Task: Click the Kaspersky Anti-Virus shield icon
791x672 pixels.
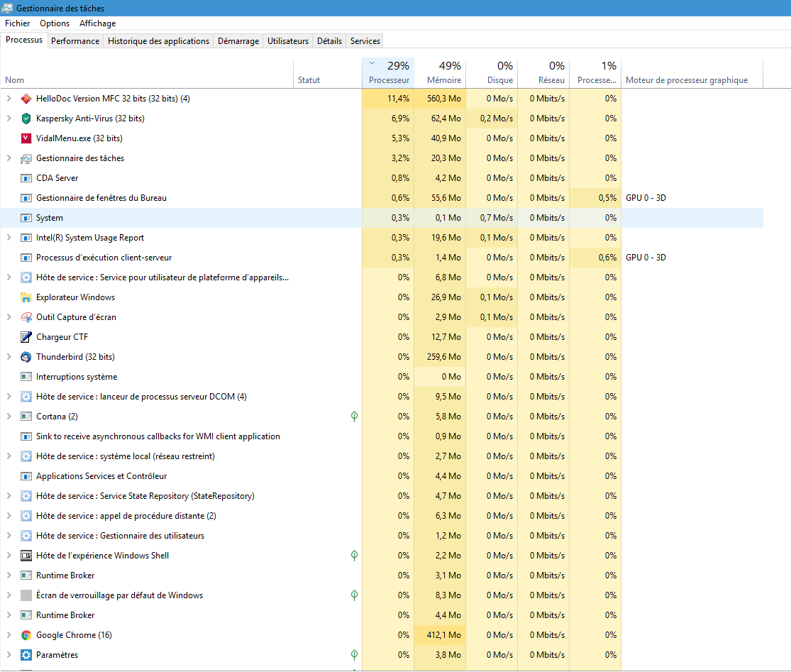Action: 26,119
